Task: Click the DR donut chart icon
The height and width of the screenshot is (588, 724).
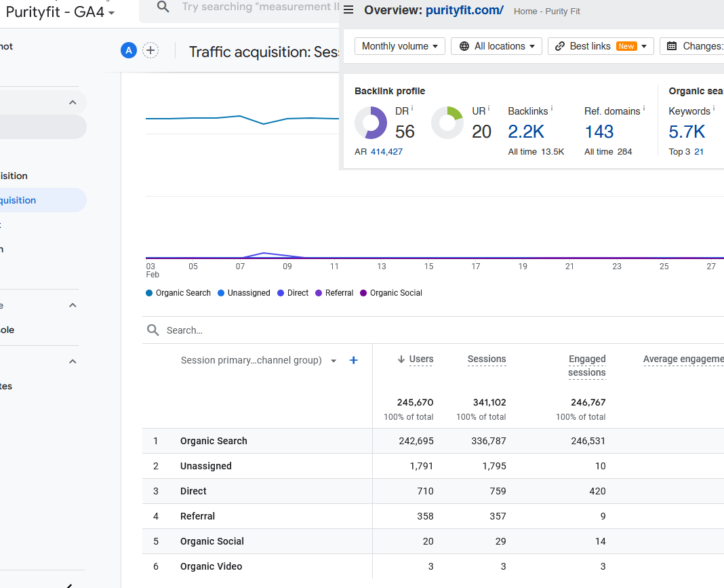Action: (371, 123)
